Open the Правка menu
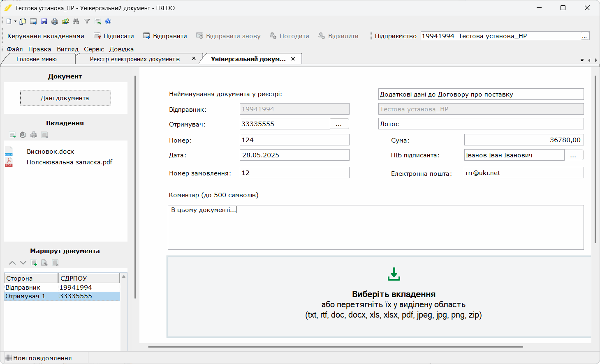The width and height of the screenshot is (600, 364). point(40,49)
